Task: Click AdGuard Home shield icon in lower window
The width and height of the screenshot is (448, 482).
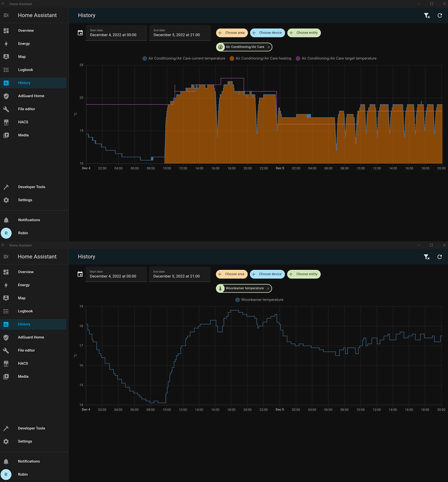Action: tap(6, 337)
